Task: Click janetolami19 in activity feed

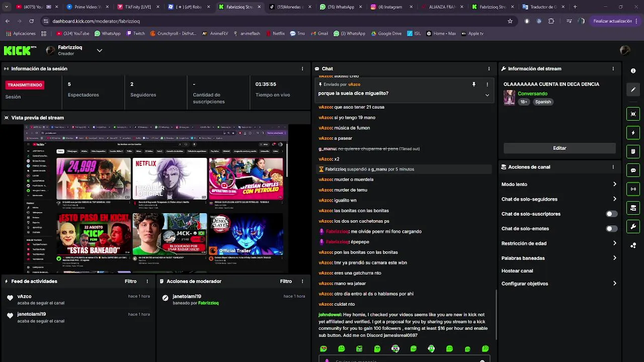Action: point(31,314)
